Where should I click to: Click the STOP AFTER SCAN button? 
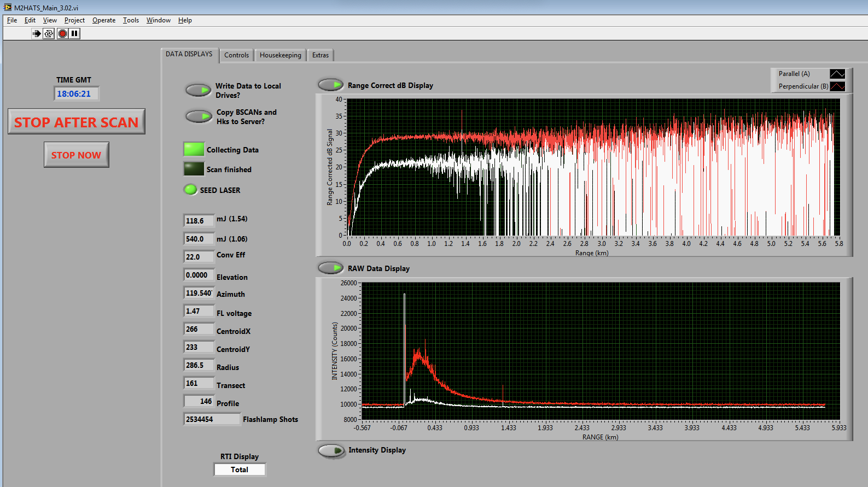point(77,122)
